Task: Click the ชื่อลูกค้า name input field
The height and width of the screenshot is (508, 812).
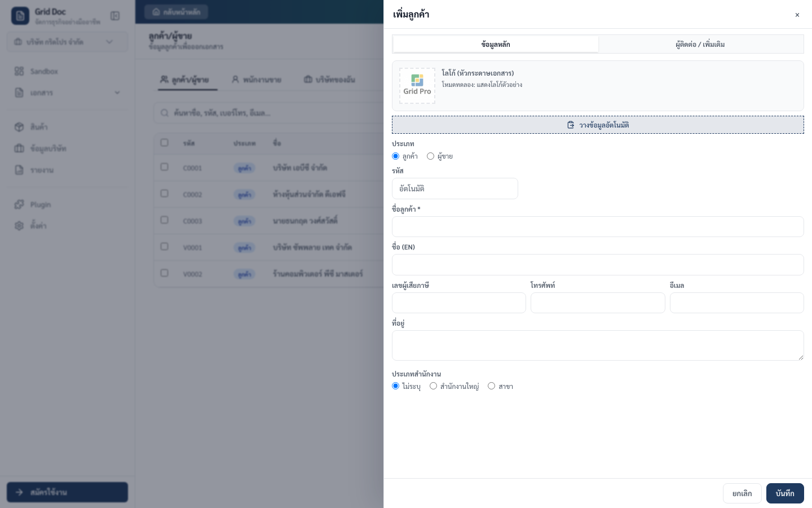Action: coord(598,227)
